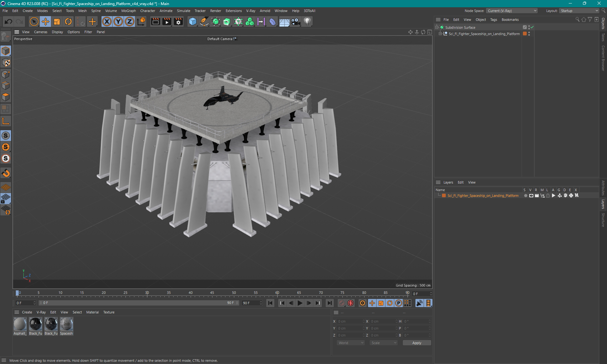Click Record Active Objects button
607x364 pixels.
coord(341,303)
